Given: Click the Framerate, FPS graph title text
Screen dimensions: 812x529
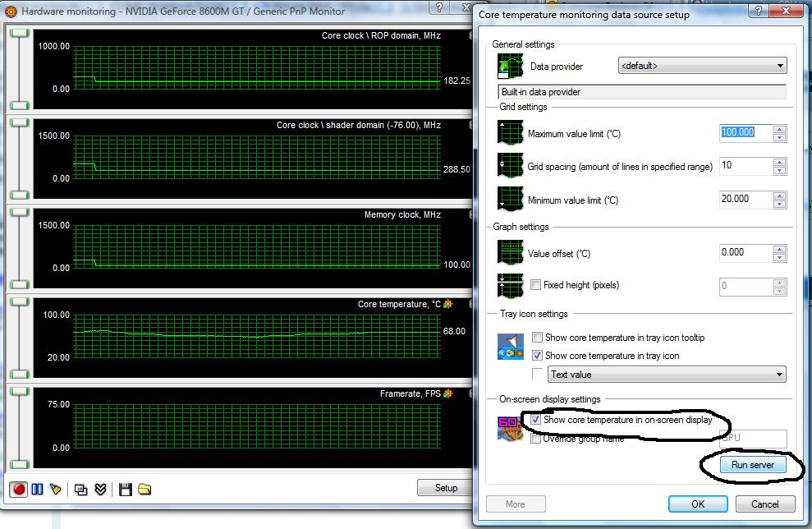Looking at the screenshot, I should tap(411, 393).
